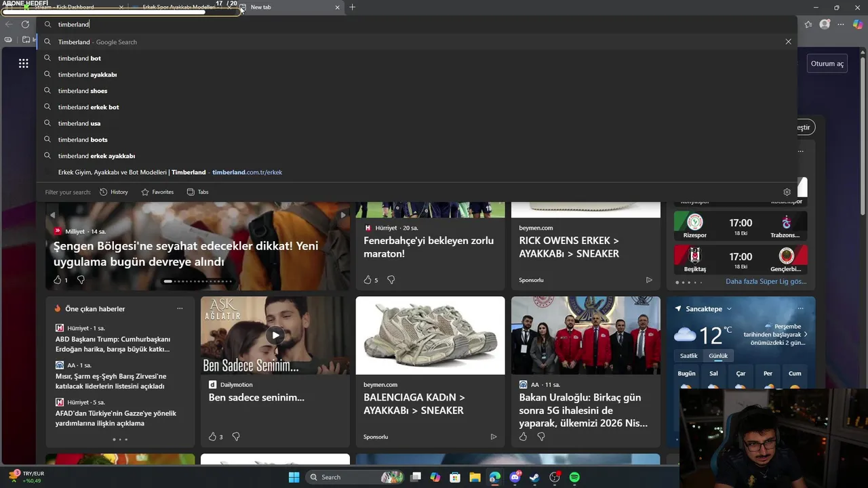Open the Copilot icon in browser toolbar

coord(858,24)
